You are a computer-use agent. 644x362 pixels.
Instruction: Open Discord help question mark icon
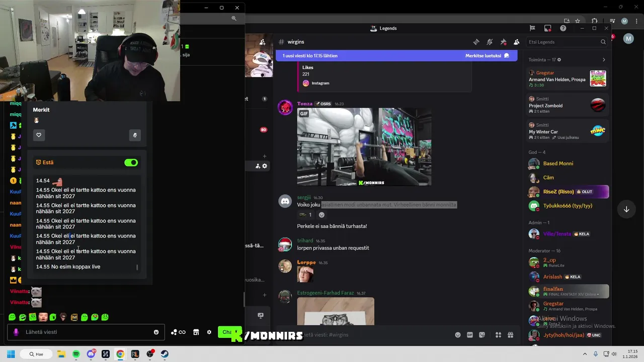tap(563, 28)
